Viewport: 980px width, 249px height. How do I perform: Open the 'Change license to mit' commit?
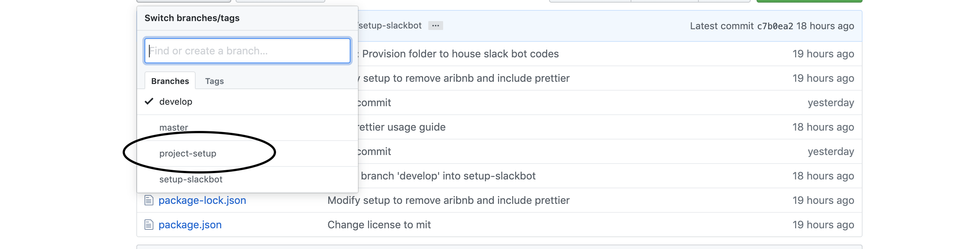tap(379, 225)
